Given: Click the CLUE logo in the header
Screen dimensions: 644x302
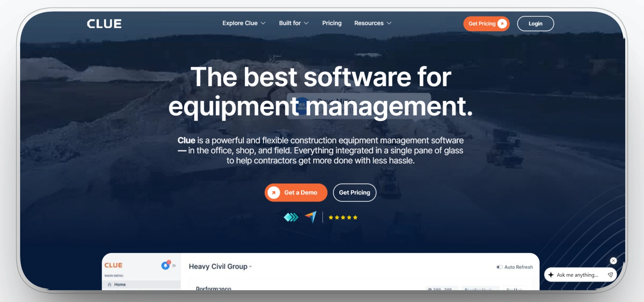Looking at the screenshot, I should point(104,24).
